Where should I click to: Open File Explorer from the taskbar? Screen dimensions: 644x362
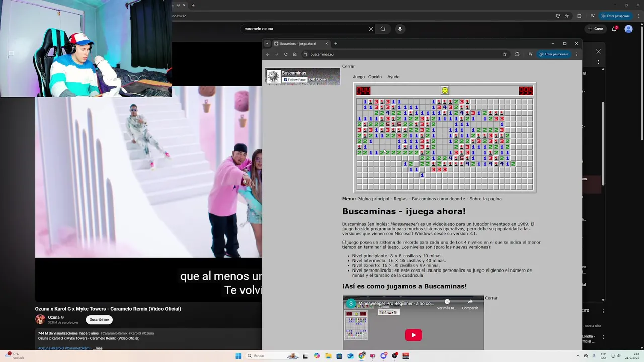(328, 356)
